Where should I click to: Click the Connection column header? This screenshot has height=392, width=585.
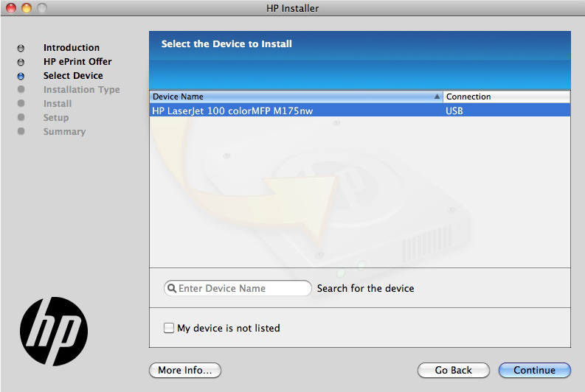[x=506, y=97]
